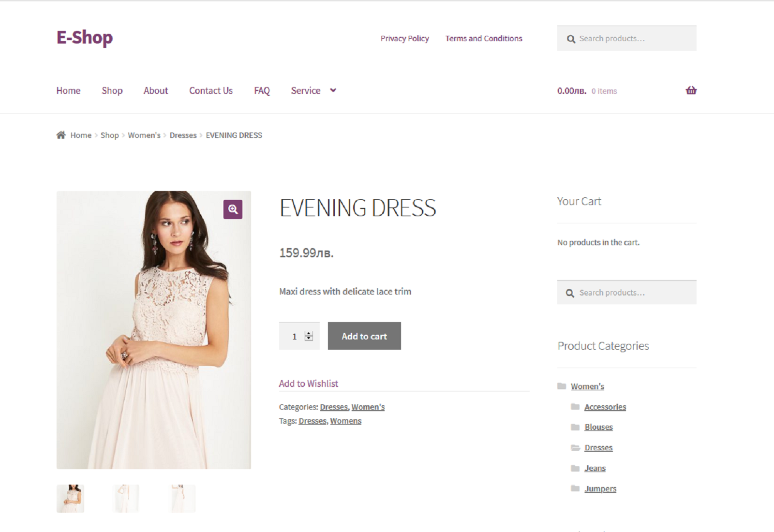Viewport: 774px width, 532px height.
Task: Click the open folder icon beside Dresses
Action: coord(575,448)
